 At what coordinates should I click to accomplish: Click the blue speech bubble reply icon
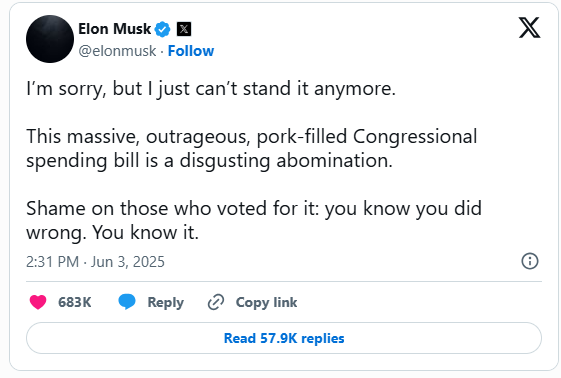pos(127,301)
